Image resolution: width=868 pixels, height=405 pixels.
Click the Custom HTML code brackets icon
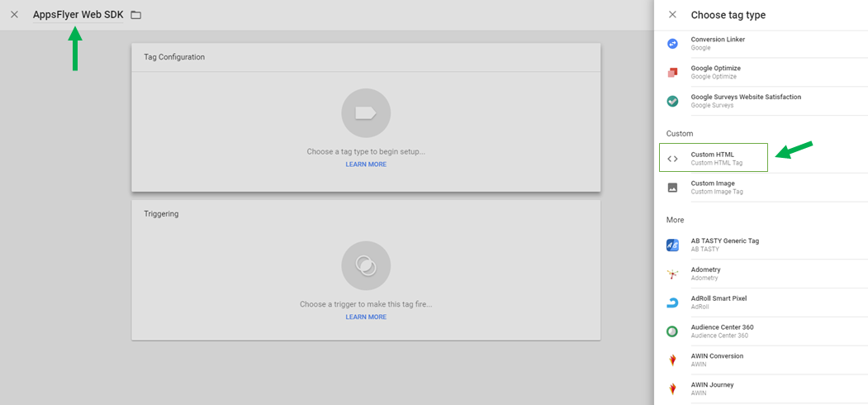672,159
